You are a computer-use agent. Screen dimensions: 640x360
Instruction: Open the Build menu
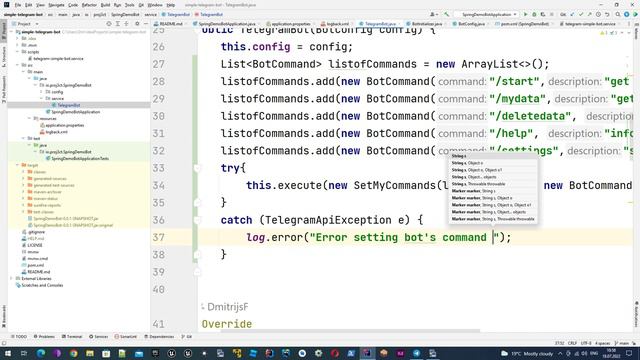(105, 5)
